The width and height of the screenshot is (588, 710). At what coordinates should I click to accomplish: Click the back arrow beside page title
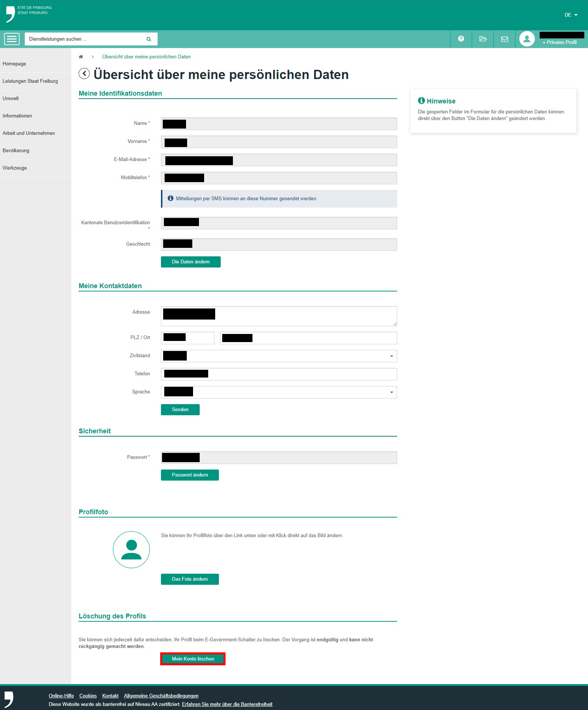[84, 74]
